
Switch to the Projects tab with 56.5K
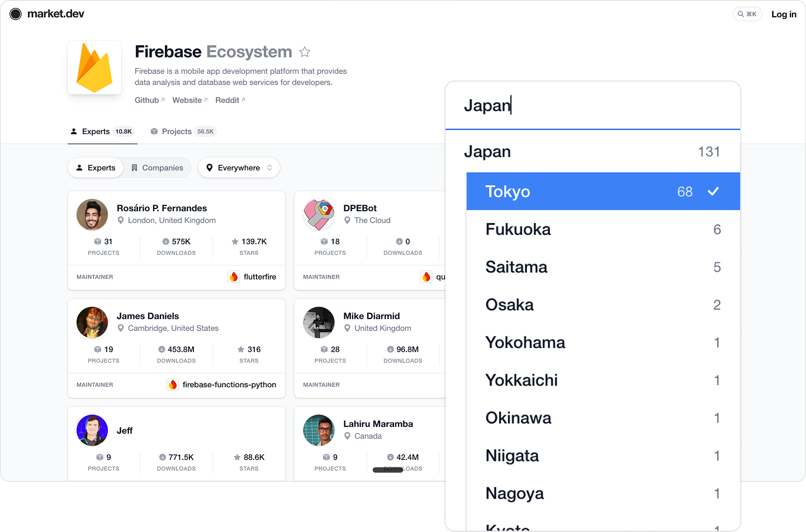point(183,131)
